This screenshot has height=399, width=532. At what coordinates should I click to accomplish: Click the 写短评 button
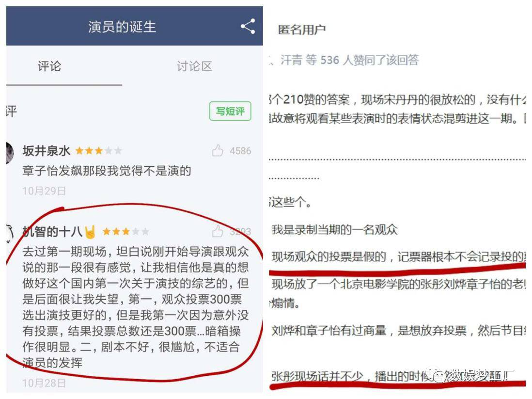point(230,111)
